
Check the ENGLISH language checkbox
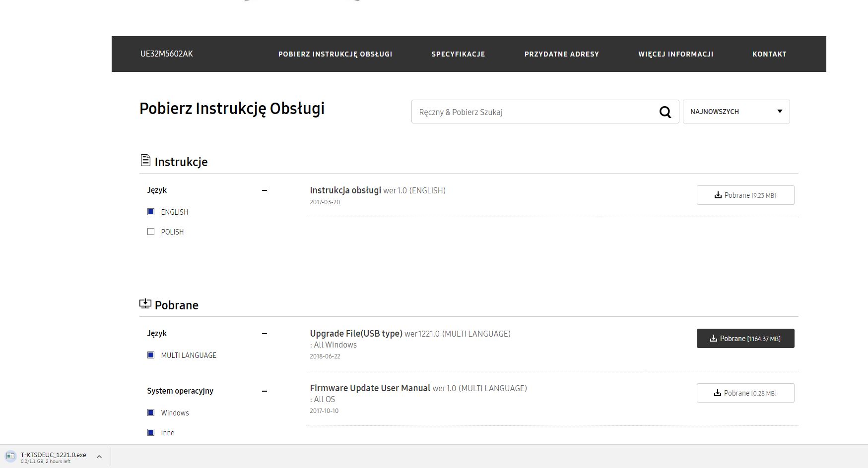coord(151,212)
